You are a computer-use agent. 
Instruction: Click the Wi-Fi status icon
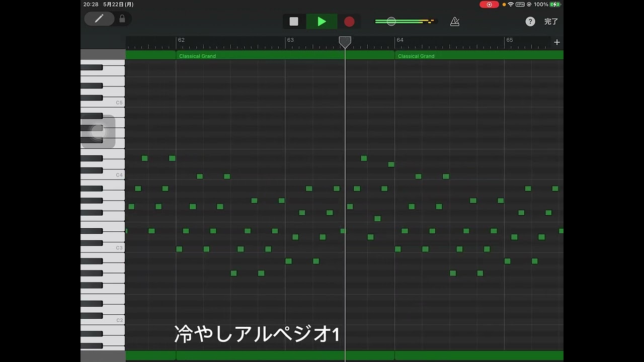(511, 5)
